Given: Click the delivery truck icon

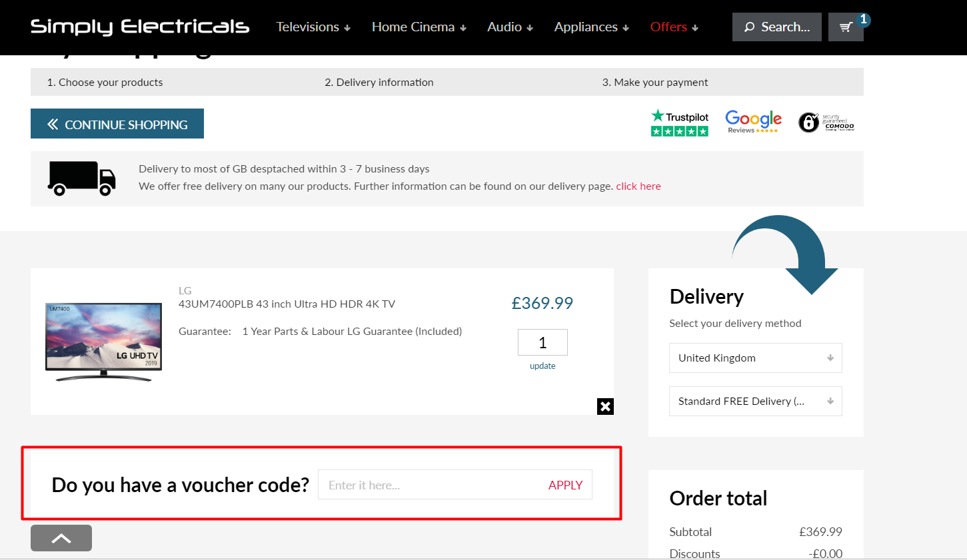Looking at the screenshot, I should tap(81, 178).
